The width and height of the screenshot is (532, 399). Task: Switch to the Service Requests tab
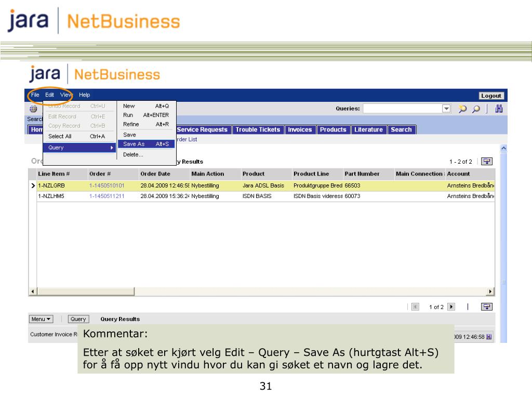(x=203, y=129)
